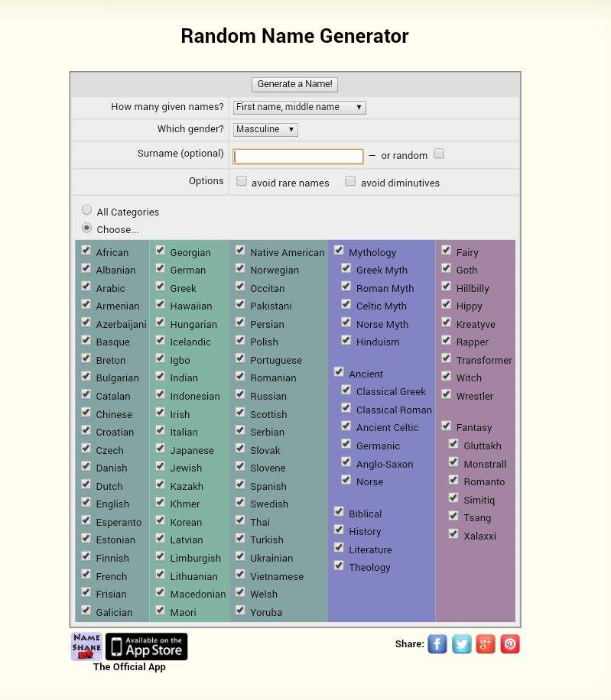611x700 pixels.
Task: Share on Google Plus icon
Action: [x=486, y=644]
